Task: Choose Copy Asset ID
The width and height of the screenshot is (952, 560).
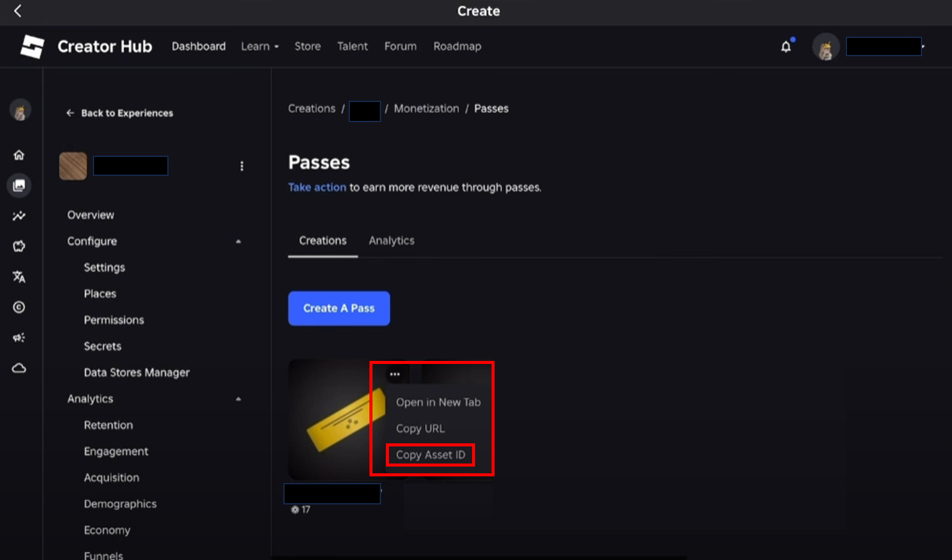Action: tap(431, 455)
